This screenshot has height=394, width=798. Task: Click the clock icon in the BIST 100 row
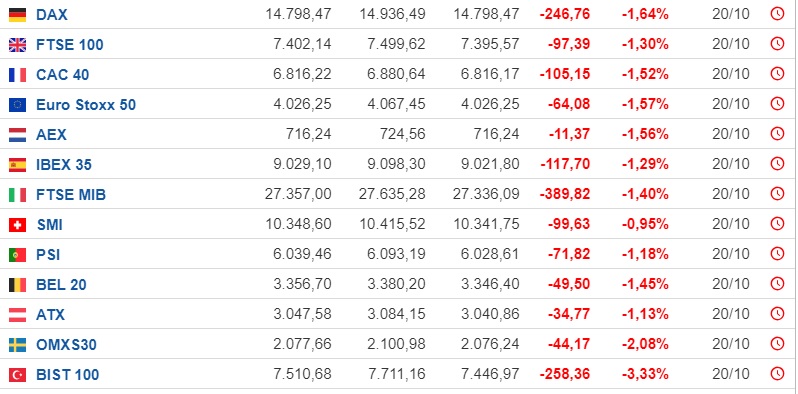[777, 374]
